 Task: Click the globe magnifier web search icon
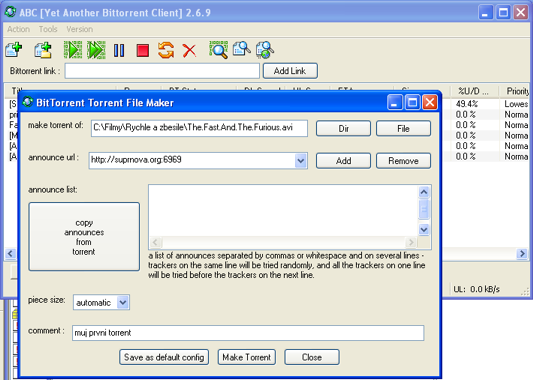[x=265, y=50]
